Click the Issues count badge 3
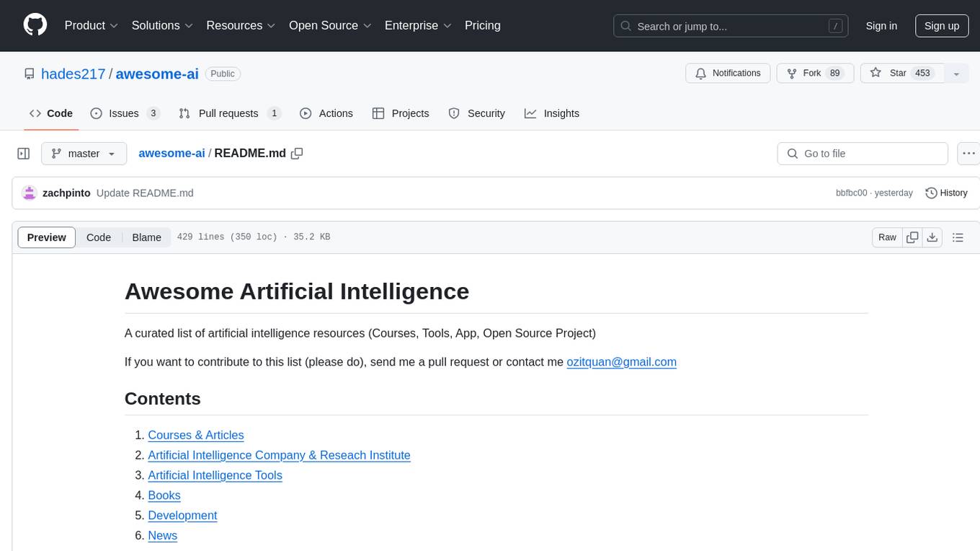The height and width of the screenshot is (551, 980). click(x=153, y=113)
